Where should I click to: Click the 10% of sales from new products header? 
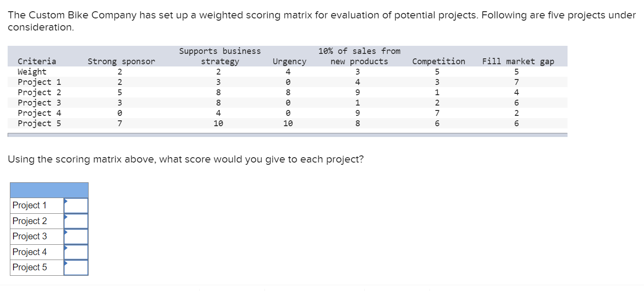pyautogui.click(x=359, y=56)
